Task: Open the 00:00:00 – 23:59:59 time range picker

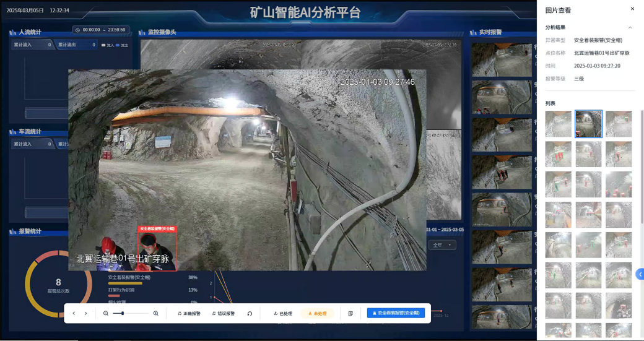Action: (100, 30)
